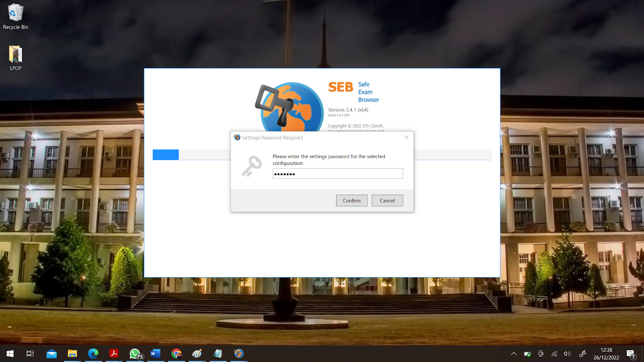This screenshot has width=644, height=362.
Task: Switch to Safe Exam Browser taskbar icon
Action: (239, 354)
